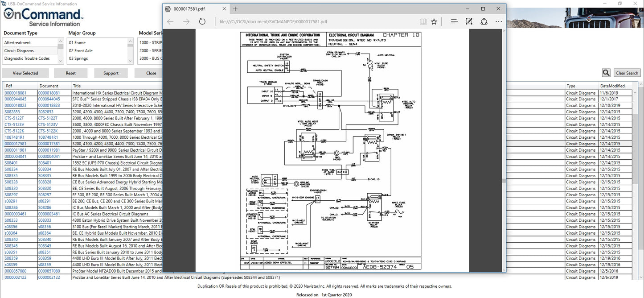Viewport: 644px width, 298px height.
Task: Open search using the magnifier icon
Action: tap(606, 72)
